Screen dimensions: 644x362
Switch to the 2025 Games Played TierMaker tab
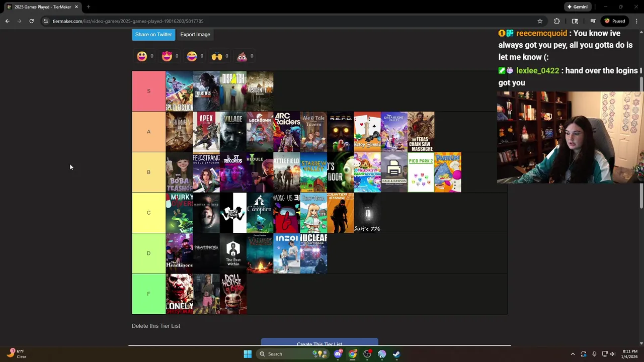pyautogui.click(x=42, y=7)
